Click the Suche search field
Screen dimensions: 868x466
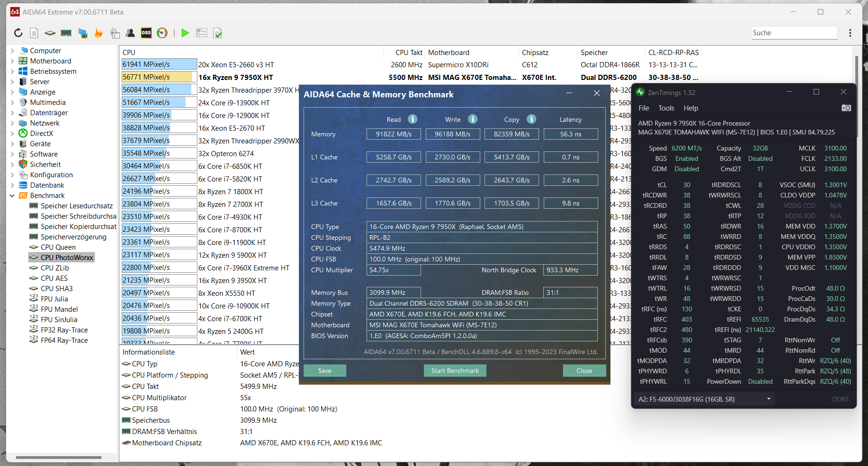point(794,33)
